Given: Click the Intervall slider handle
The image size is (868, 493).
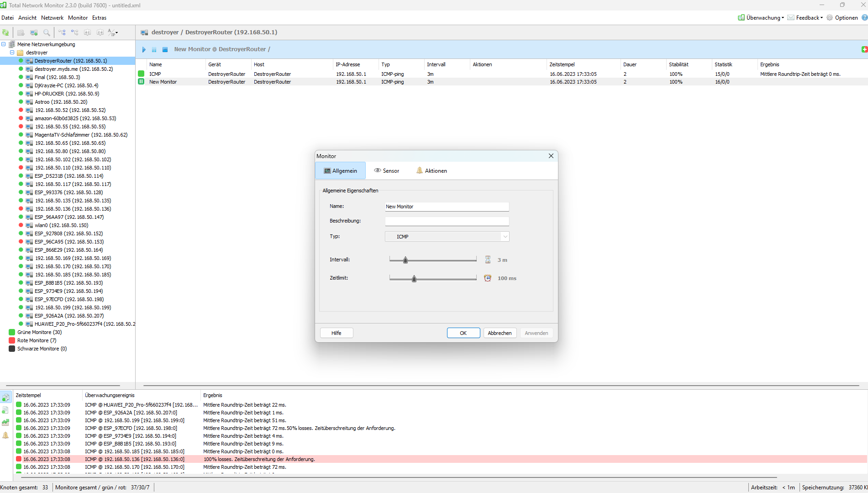Looking at the screenshot, I should (x=405, y=260).
